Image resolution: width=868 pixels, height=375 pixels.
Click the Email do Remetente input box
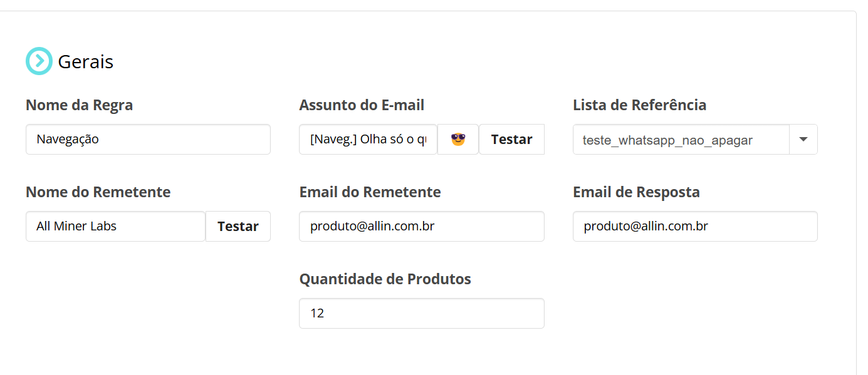click(x=422, y=226)
